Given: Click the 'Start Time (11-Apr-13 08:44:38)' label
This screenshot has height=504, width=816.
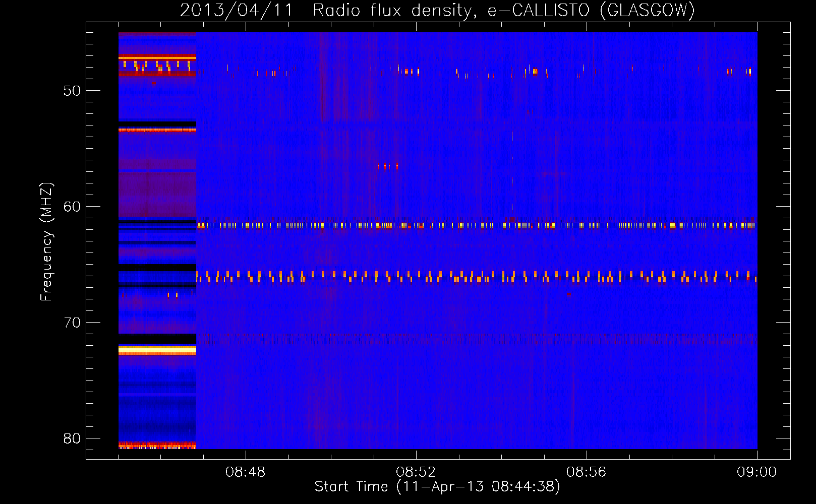Looking at the screenshot, I should [x=437, y=487].
